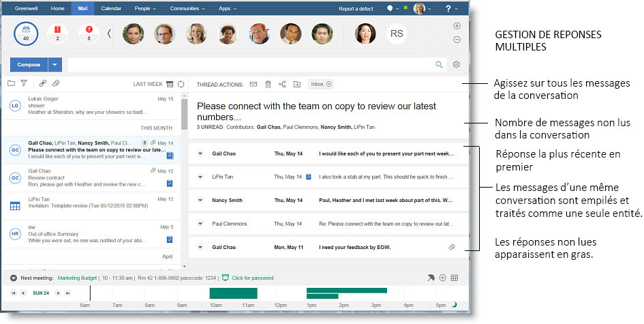Switch to Calendar in top navigation

tap(111, 8)
